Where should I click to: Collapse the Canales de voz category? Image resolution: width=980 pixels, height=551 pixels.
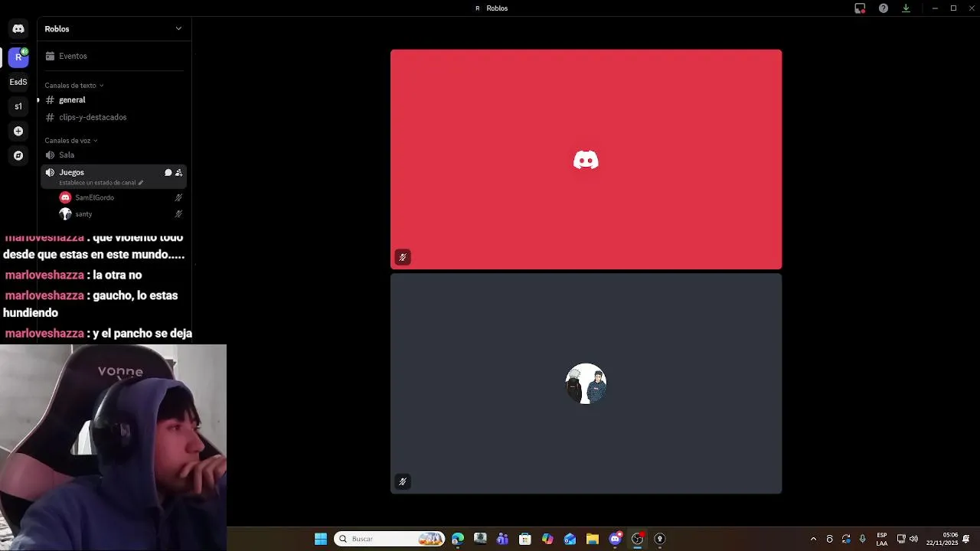(x=70, y=141)
